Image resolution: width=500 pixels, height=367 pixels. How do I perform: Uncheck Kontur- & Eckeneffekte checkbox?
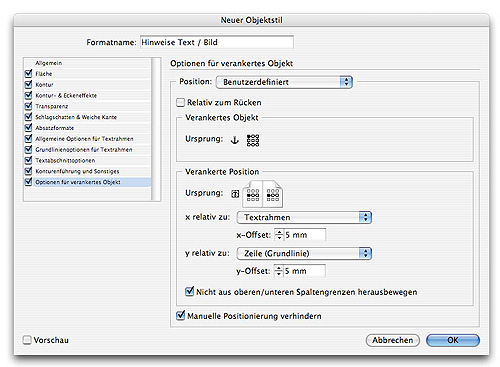(29, 95)
